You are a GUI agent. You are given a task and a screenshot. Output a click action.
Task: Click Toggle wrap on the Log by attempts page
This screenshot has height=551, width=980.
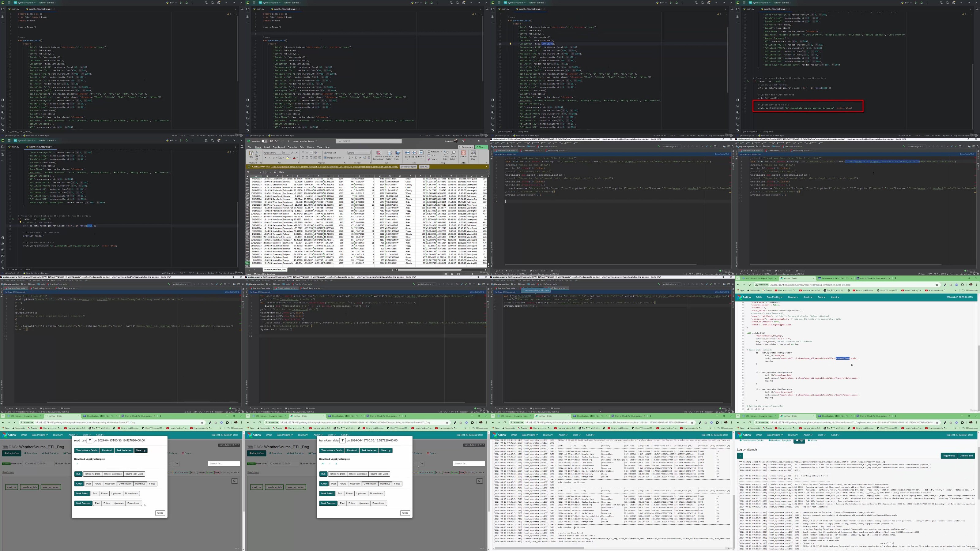click(x=949, y=455)
